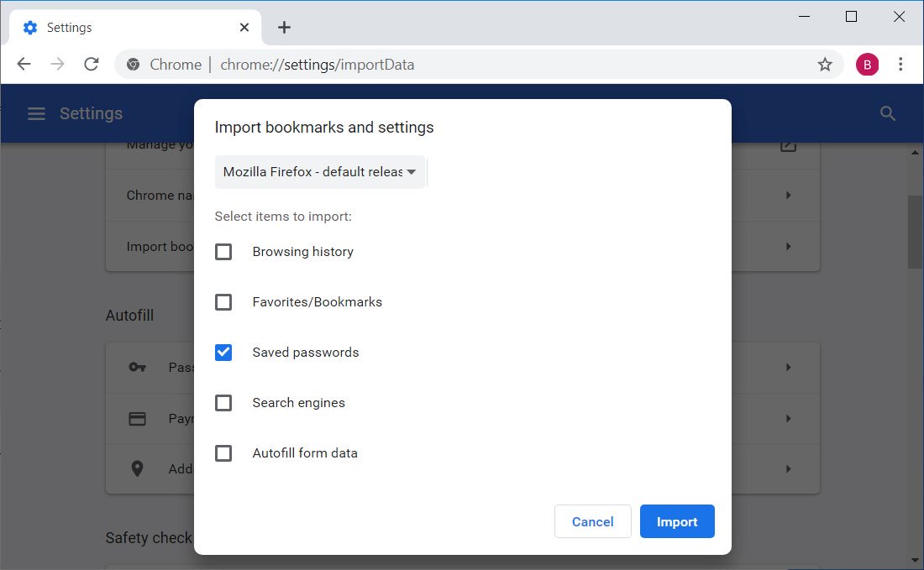The width and height of the screenshot is (924, 570).
Task: Click the back navigation arrow
Action: tap(24, 65)
